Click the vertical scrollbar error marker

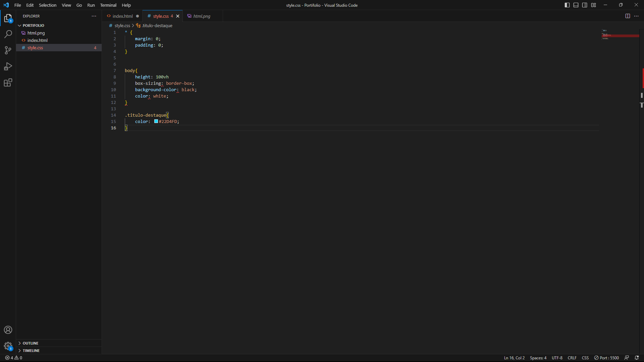[x=643, y=78]
